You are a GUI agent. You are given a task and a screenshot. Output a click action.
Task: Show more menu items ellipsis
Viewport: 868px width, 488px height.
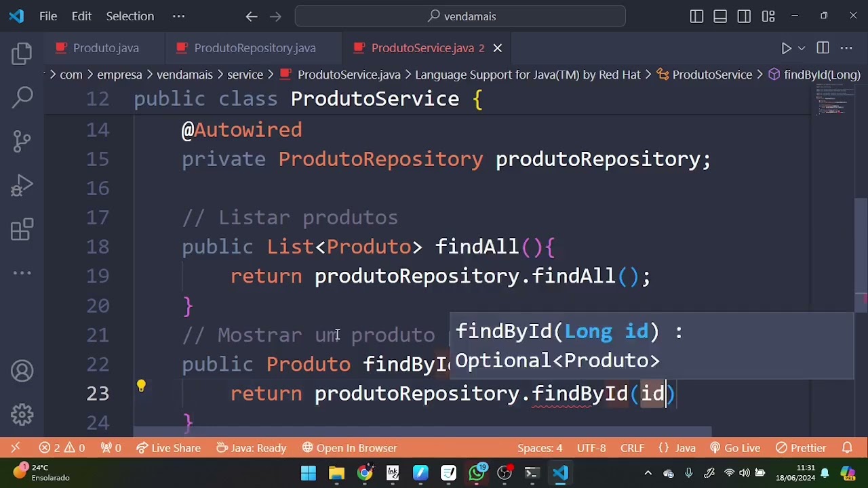178,16
